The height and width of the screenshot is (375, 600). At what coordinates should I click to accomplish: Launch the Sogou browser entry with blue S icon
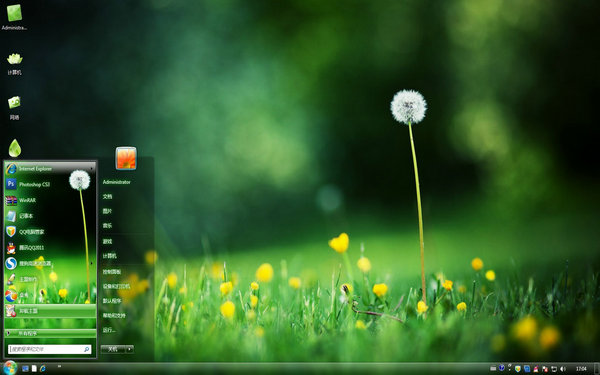point(50,263)
